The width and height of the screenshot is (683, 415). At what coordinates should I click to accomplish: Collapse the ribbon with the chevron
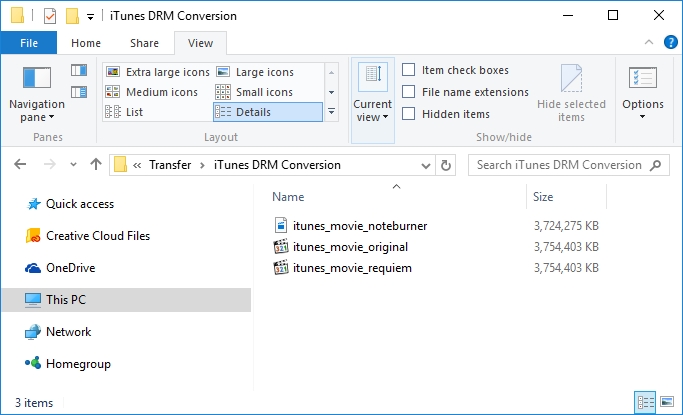pos(649,42)
